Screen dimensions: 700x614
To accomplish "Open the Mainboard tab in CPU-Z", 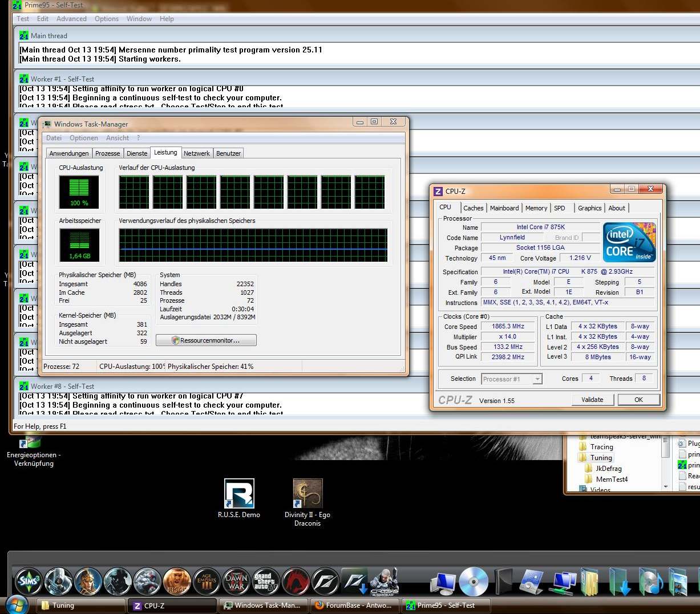I will coord(504,208).
